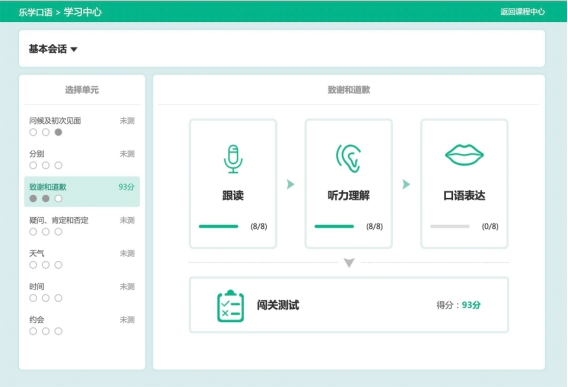Click 乐学口语 breadcrumb link

point(36,12)
